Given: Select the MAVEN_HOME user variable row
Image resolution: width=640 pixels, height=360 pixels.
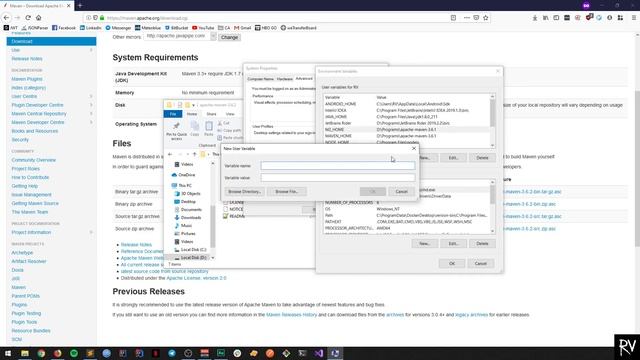Looking at the screenshot, I should point(407,136).
